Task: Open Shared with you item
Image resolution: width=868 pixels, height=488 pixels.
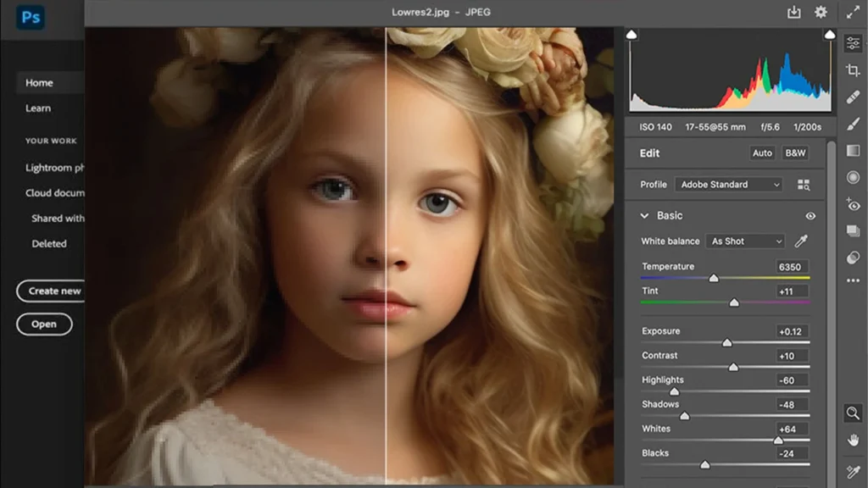Action: coord(58,219)
